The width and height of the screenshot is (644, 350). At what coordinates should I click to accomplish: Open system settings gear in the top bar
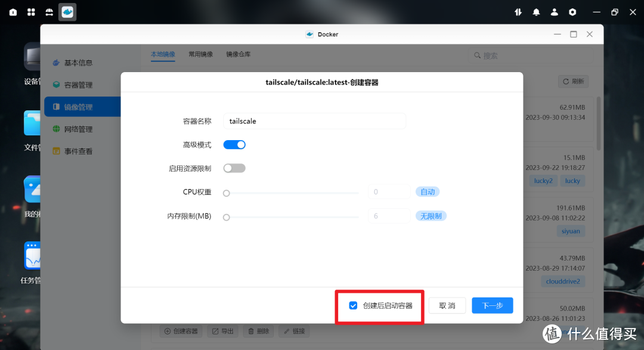click(572, 12)
